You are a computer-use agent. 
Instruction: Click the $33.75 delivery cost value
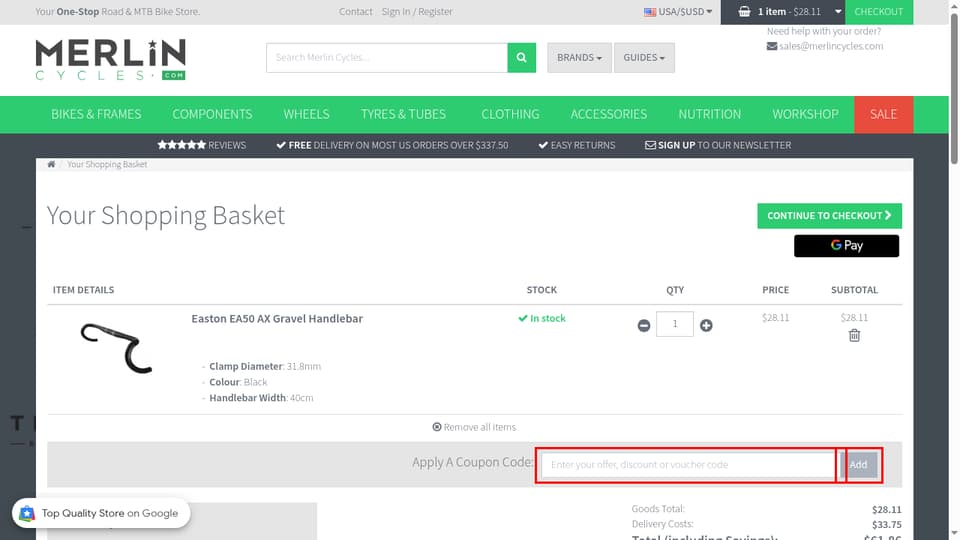click(x=887, y=525)
